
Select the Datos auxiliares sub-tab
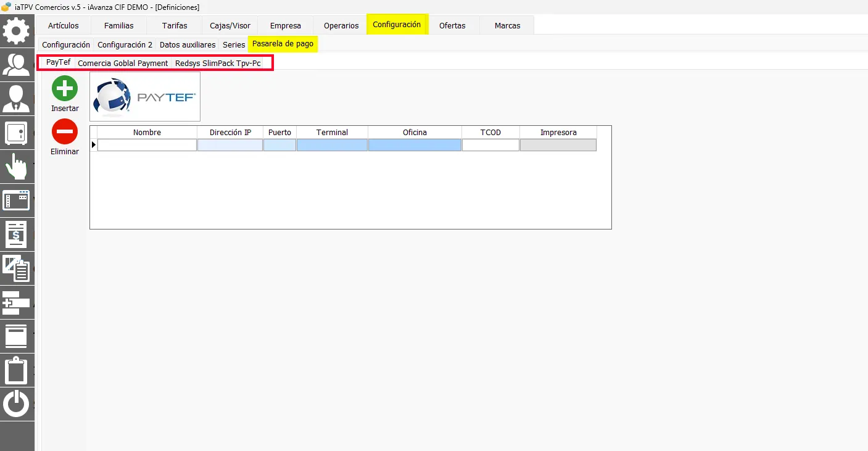point(188,44)
